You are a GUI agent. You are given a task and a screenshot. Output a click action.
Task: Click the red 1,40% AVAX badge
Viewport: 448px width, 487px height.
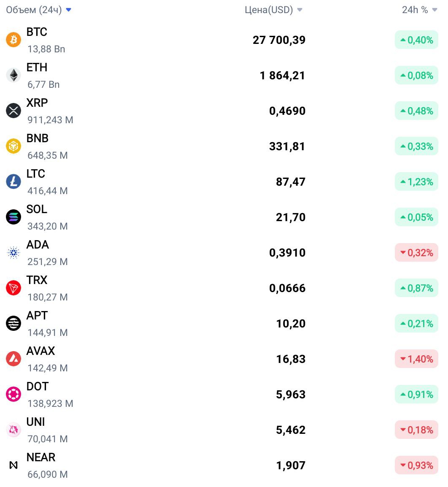pyautogui.click(x=416, y=359)
